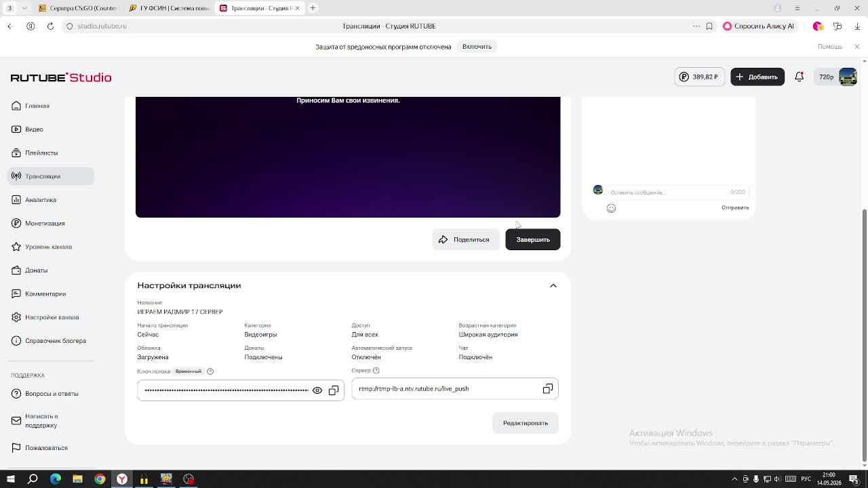Go back in the browser
The image size is (868, 488).
coord(10,26)
